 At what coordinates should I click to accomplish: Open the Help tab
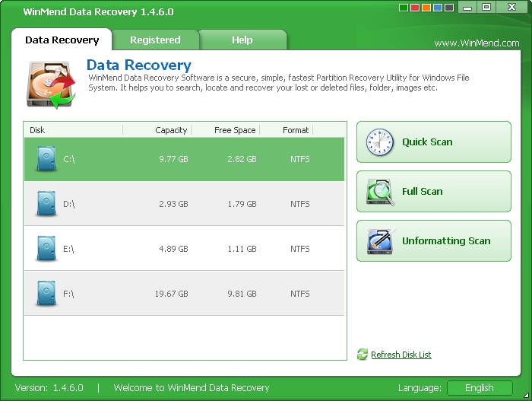tap(242, 40)
